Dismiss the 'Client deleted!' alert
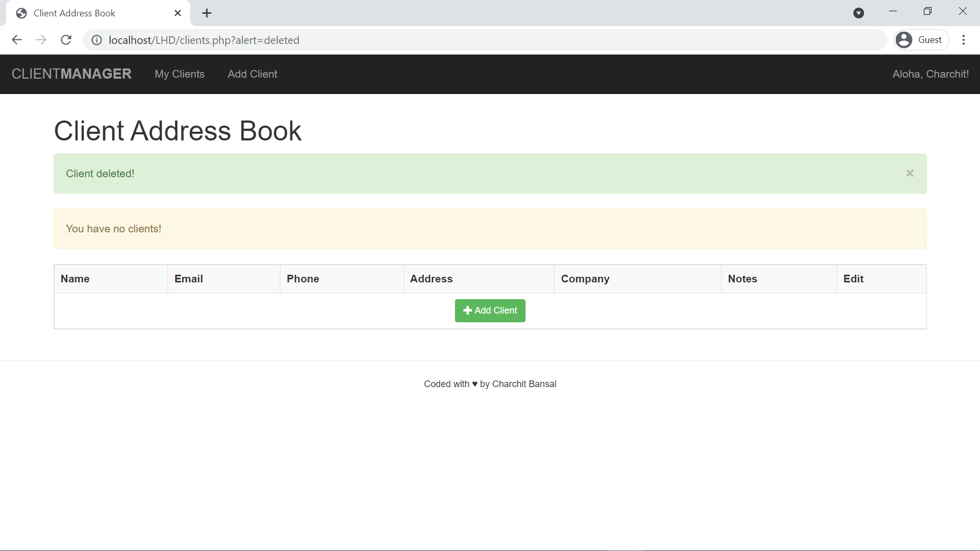 (910, 173)
